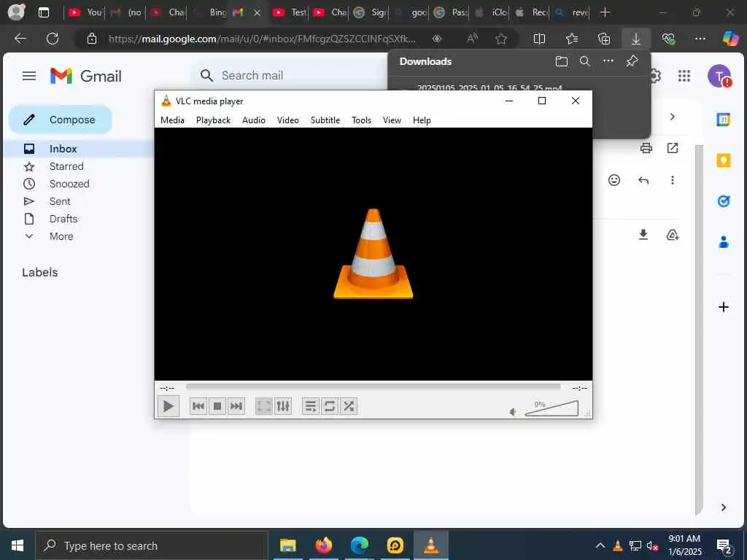Open Edge split screen
Image resolution: width=747 pixels, height=560 pixels.
(x=539, y=39)
